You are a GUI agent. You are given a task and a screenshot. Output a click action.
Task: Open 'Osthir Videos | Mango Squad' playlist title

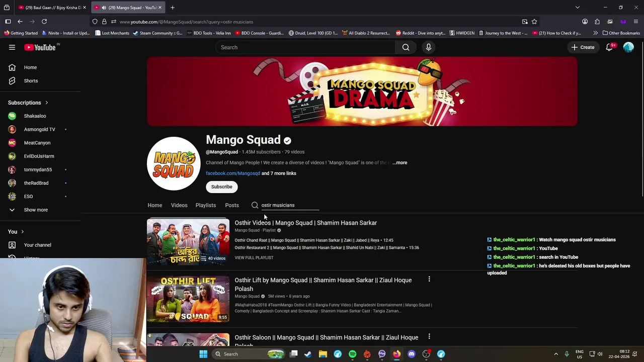coord(305,223)
